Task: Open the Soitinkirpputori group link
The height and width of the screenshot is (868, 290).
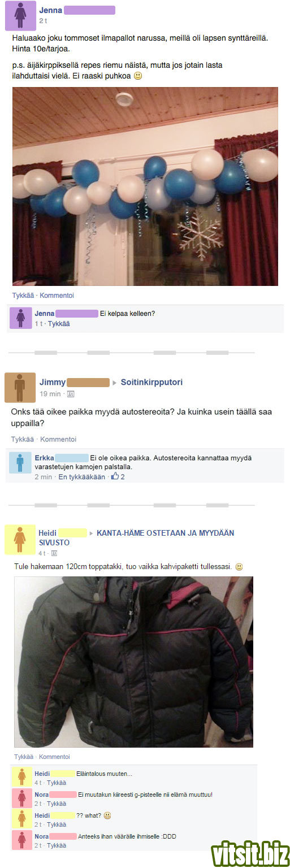Action: click(x=152, y=382)
